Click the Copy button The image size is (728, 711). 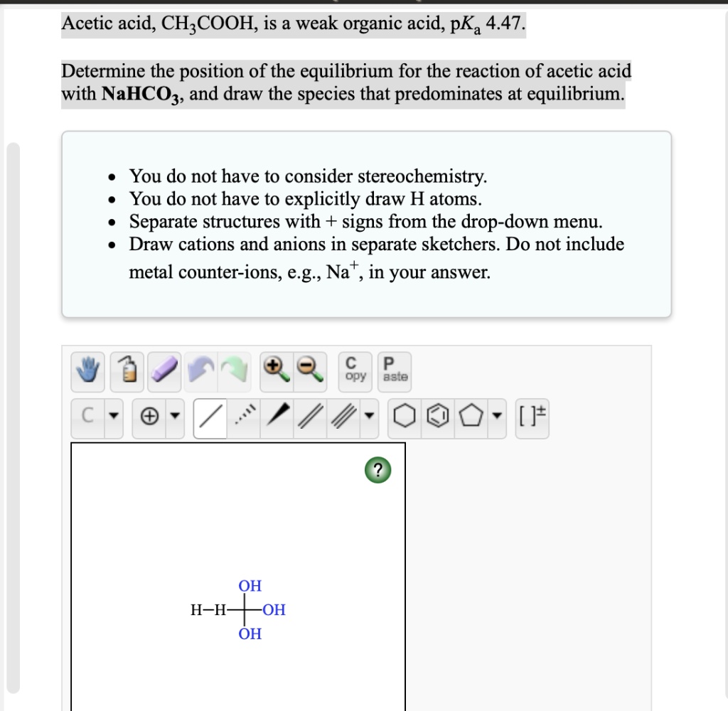[355, 370]
